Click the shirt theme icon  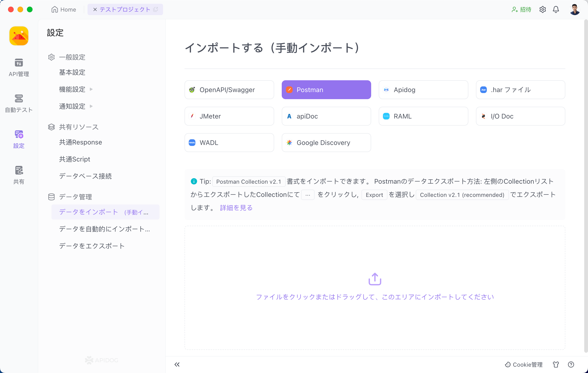pyautogui.click(x=556, y=365)
